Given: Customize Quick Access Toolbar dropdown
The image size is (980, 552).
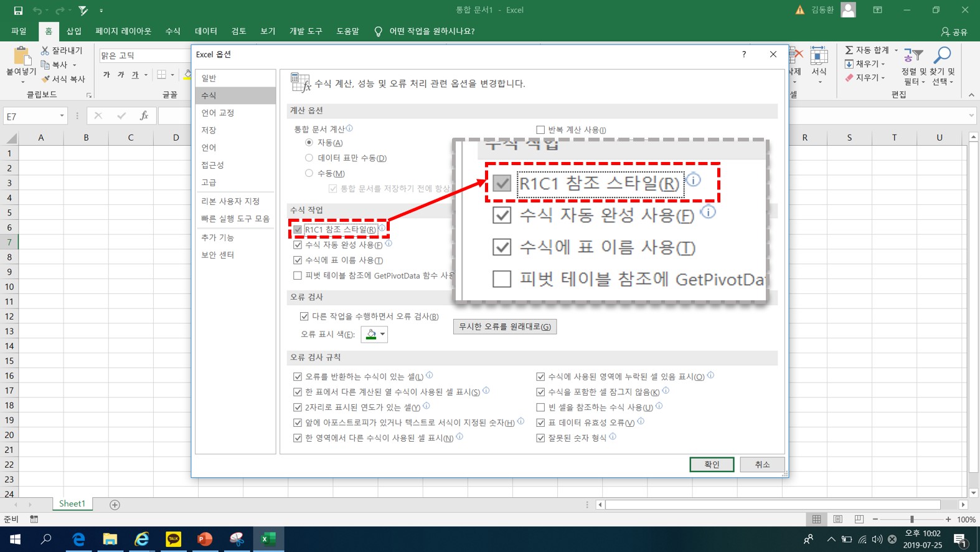Looking at the screenshot, I should 101,10.
